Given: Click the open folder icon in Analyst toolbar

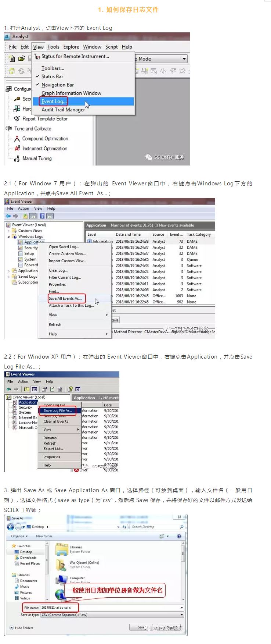Looking at the screenshot, I should click(x=22, y=58).
